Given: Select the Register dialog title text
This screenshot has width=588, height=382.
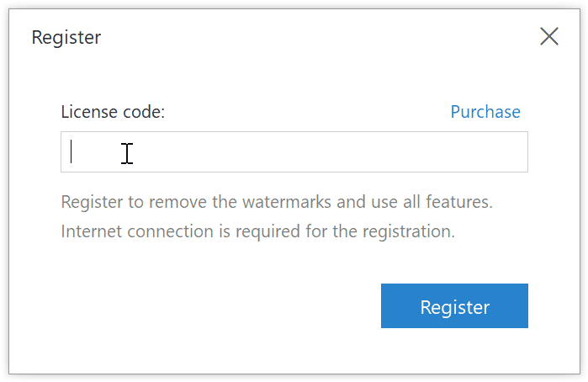Looking at the screenshot, I should [66, 38].
